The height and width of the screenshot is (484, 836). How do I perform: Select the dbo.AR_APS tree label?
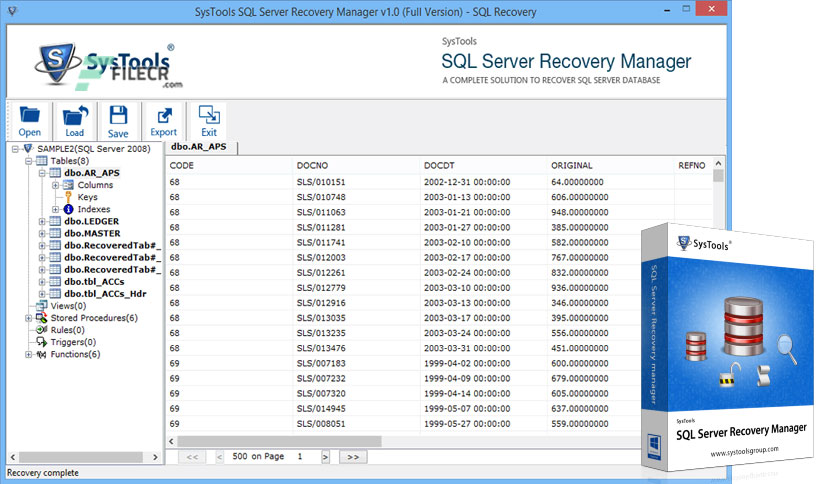click(x=92, y=173)
